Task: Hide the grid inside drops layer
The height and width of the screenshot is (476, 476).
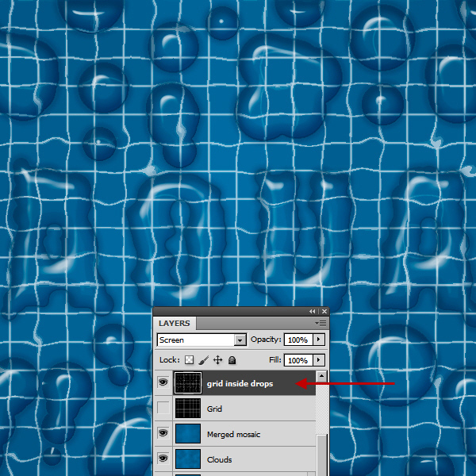Action: (x=163, y=384)
